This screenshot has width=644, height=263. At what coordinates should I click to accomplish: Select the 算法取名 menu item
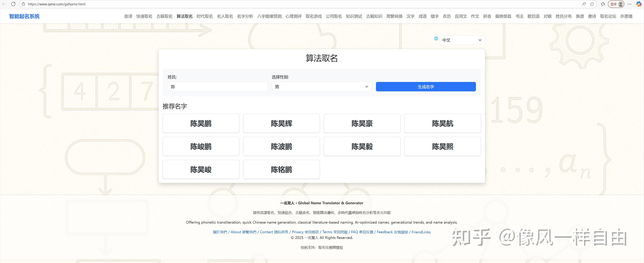pyautogui.click(x=185, y=16)
